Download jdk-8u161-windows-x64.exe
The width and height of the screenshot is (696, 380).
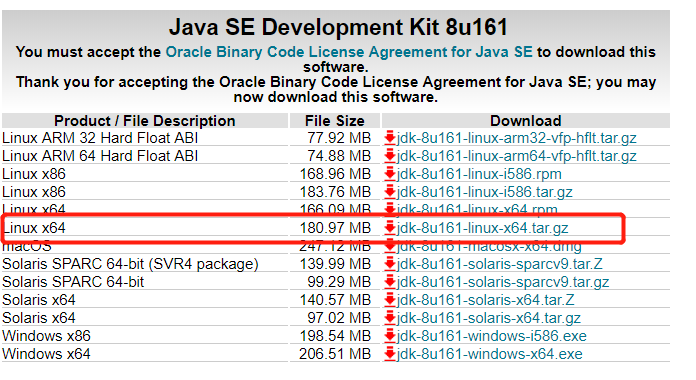[490, 354]
